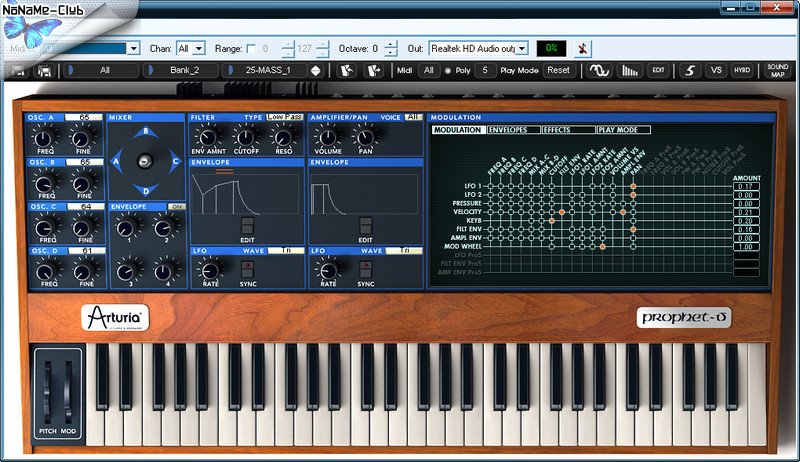Select the Prophet 5 mode icon

(688, 71)
